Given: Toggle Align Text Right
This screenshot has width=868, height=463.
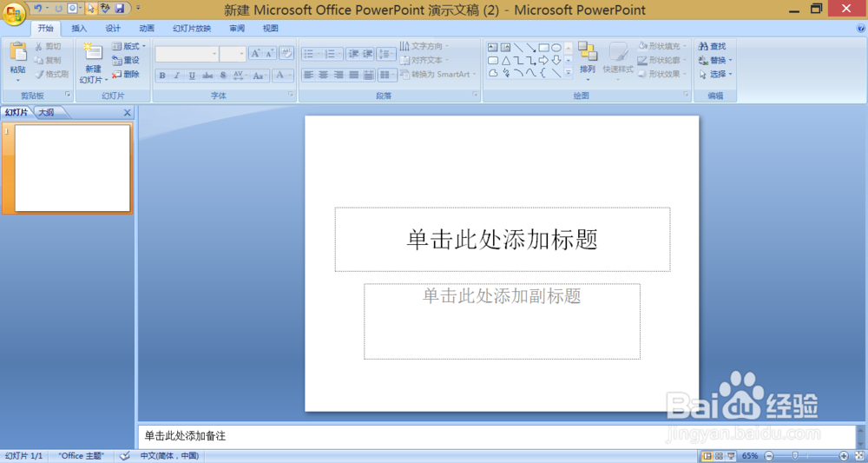Looking at the screenshot, I should tap(339, 75).
